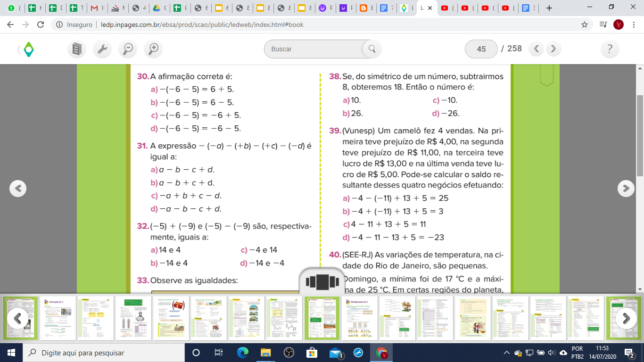
Task: Click question 38 option d) −26
Action: [446, 113]
